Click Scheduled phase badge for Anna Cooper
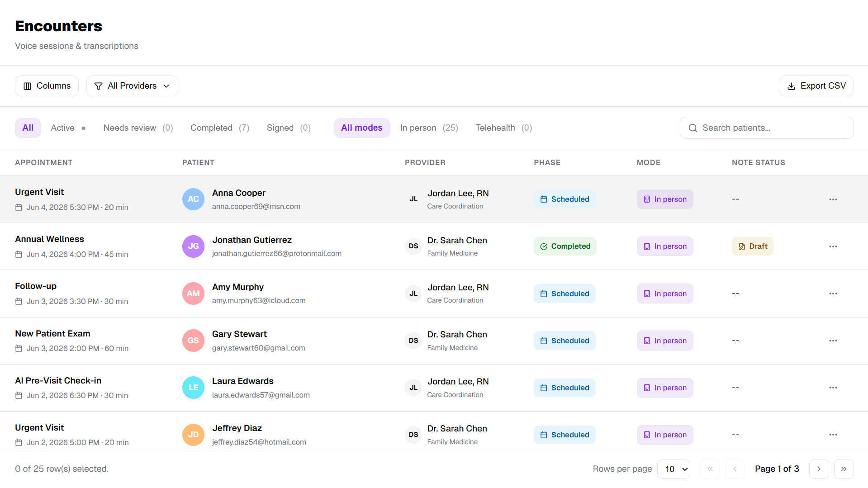Screen dimensions: 868x488 (x=564, y=199)
